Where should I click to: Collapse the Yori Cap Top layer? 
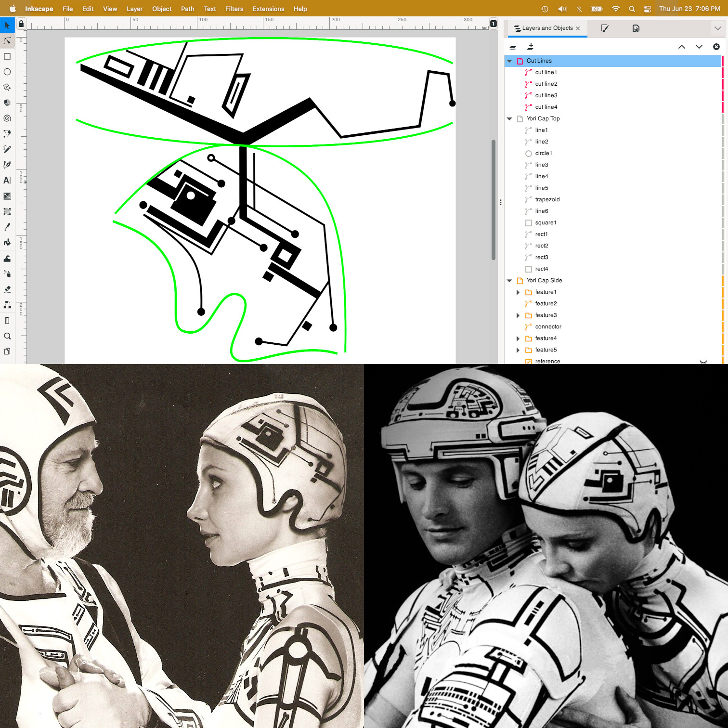509,119
